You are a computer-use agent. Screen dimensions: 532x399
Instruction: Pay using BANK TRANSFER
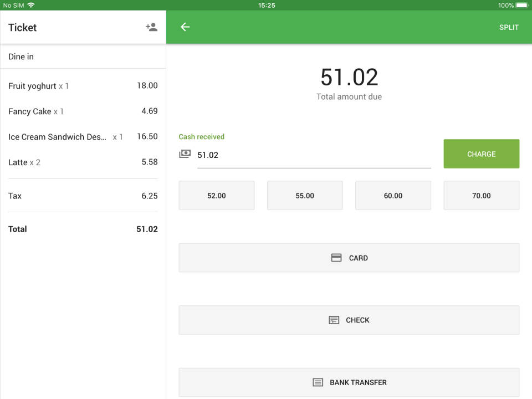(x=348, y=382)
